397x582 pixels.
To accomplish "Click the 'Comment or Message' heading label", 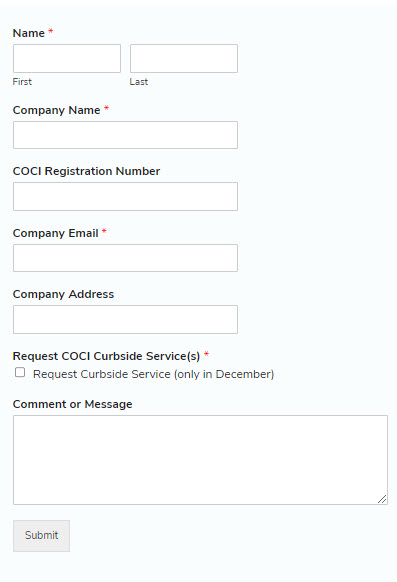I will pos(72,404).
